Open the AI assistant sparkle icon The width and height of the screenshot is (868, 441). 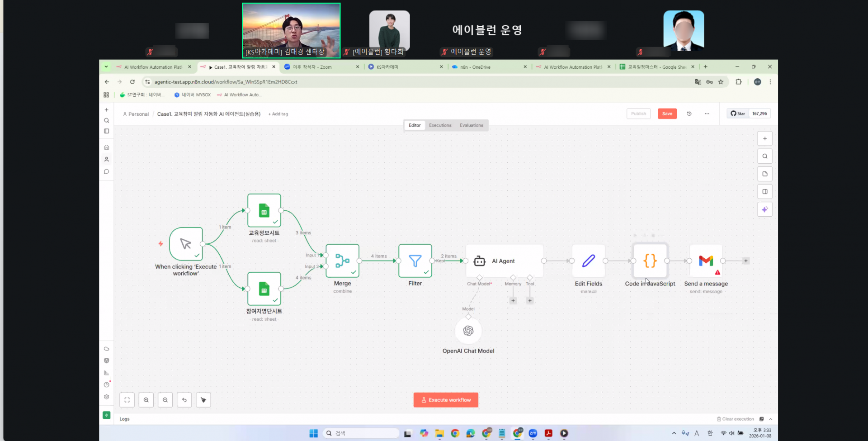[x=765, y=209]
